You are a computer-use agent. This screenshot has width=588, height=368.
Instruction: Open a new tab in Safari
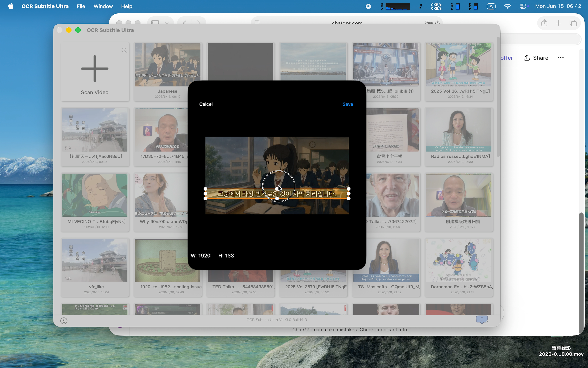tap(558, 23)
